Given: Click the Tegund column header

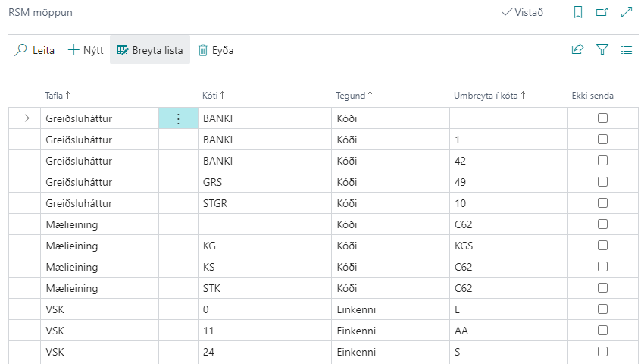Looking at the screenshot, I should (x=354, y=96).
